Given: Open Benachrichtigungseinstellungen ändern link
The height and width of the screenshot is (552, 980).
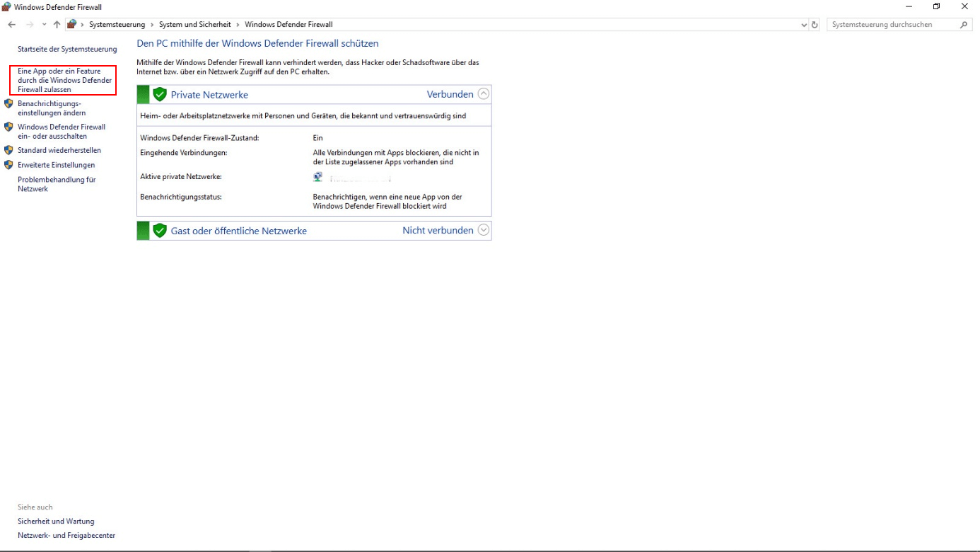Looking at the screenshot, I should click(x=52, y=108).
